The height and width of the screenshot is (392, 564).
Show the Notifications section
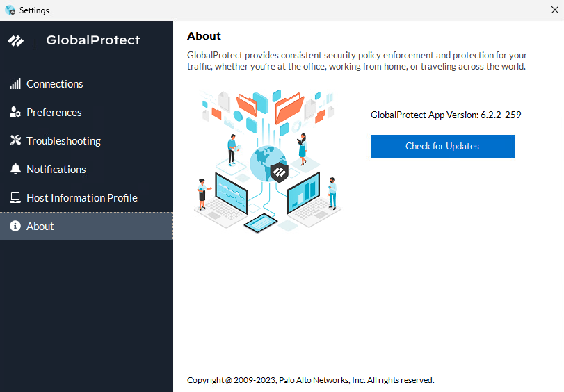pos(56,170)
